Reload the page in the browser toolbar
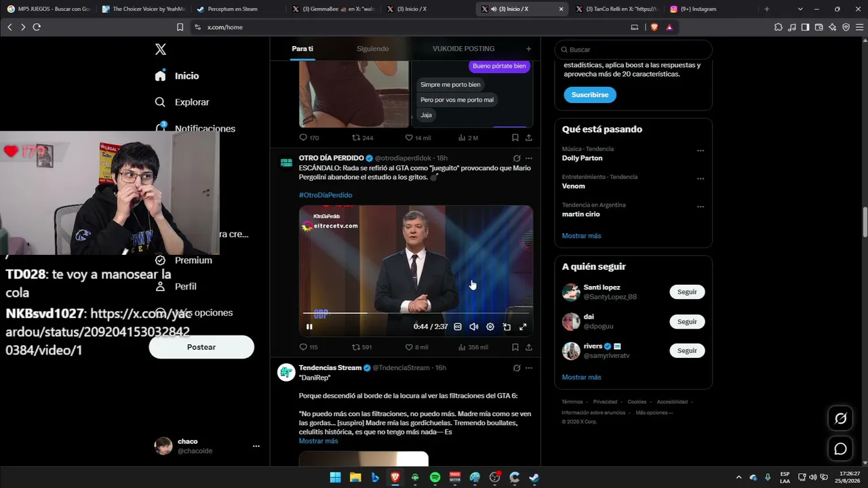Viewport: 868px width, 488px height. [37, 27]
